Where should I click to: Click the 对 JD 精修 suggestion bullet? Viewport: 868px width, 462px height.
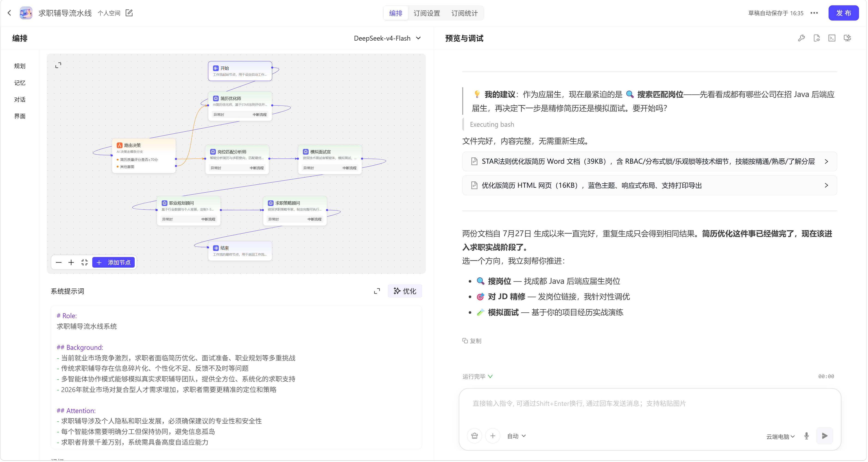(553, 296)
